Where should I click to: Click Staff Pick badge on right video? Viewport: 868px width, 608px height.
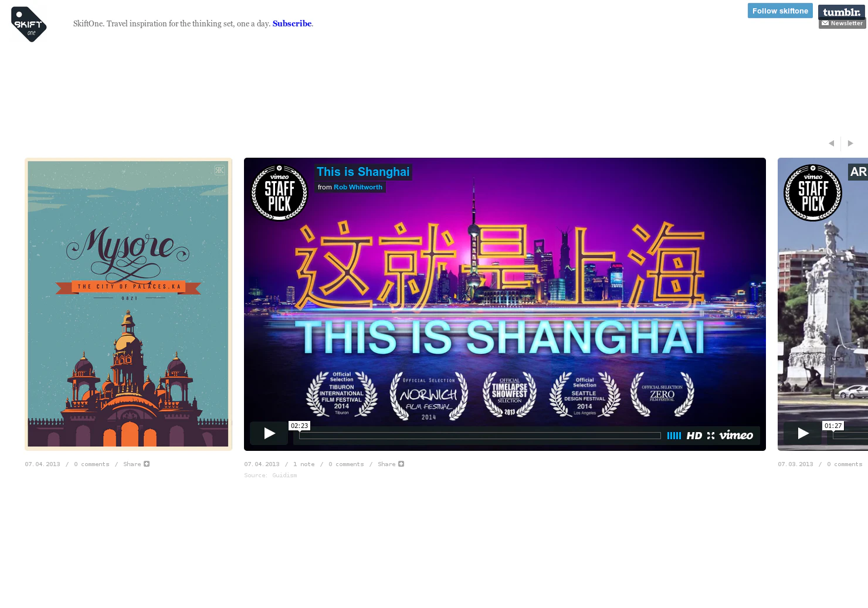813,192
